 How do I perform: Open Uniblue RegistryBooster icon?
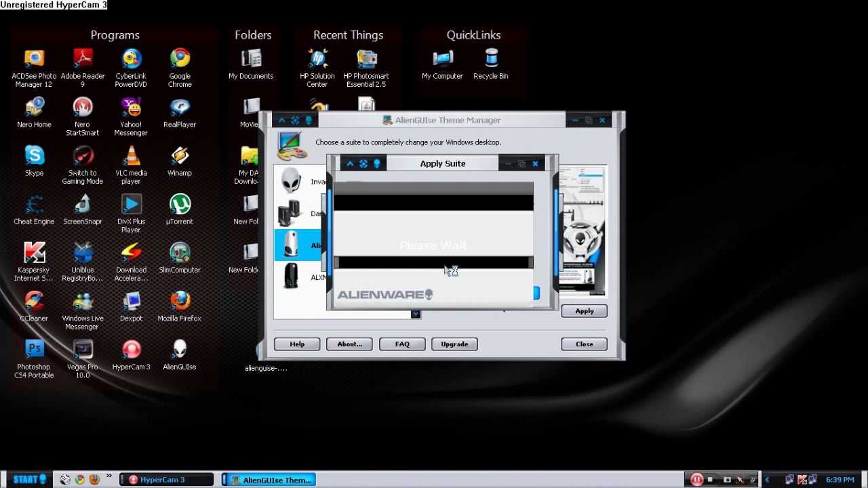point(83,262)
